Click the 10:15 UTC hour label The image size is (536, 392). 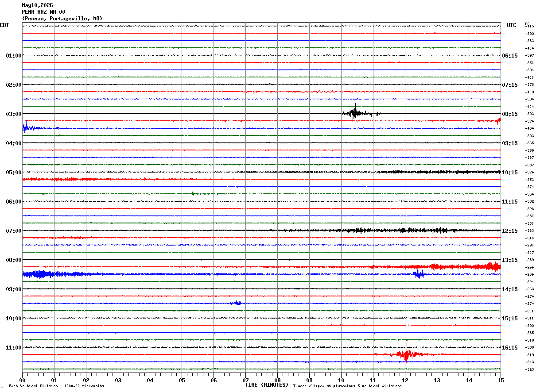click(509, 173)
